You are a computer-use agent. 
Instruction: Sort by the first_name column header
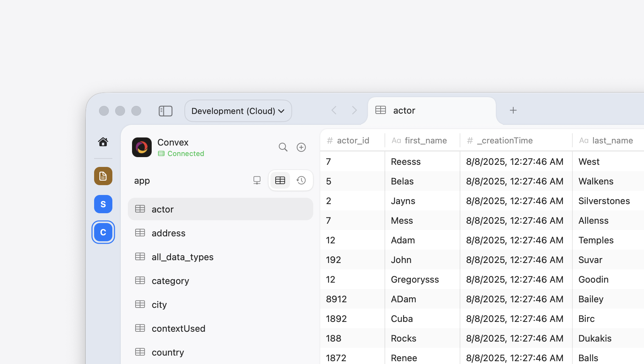pyautogui.click(x=422, y=141)
